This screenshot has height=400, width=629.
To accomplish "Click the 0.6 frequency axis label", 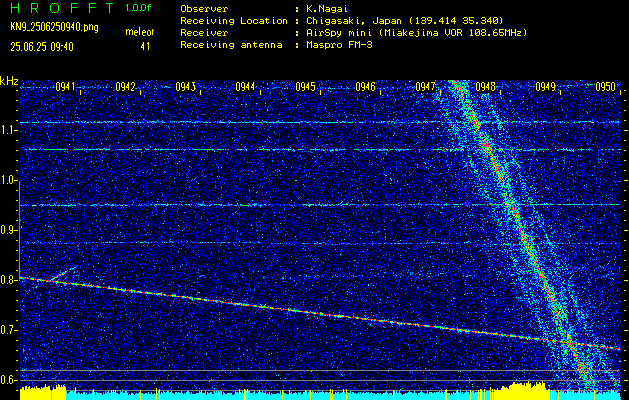I will pos(8,380).
